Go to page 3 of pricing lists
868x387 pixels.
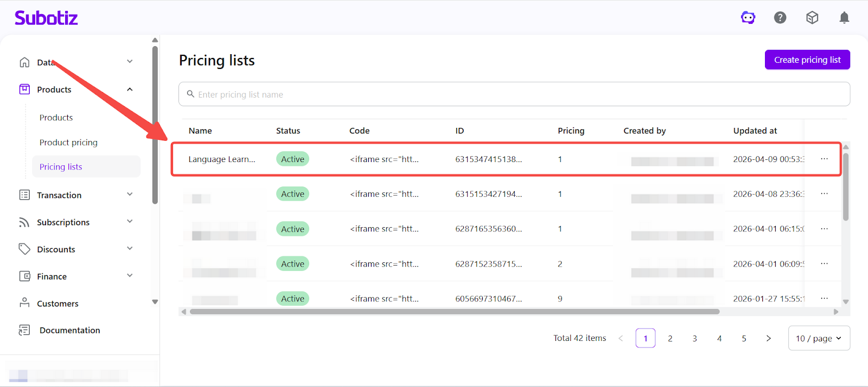694,338
